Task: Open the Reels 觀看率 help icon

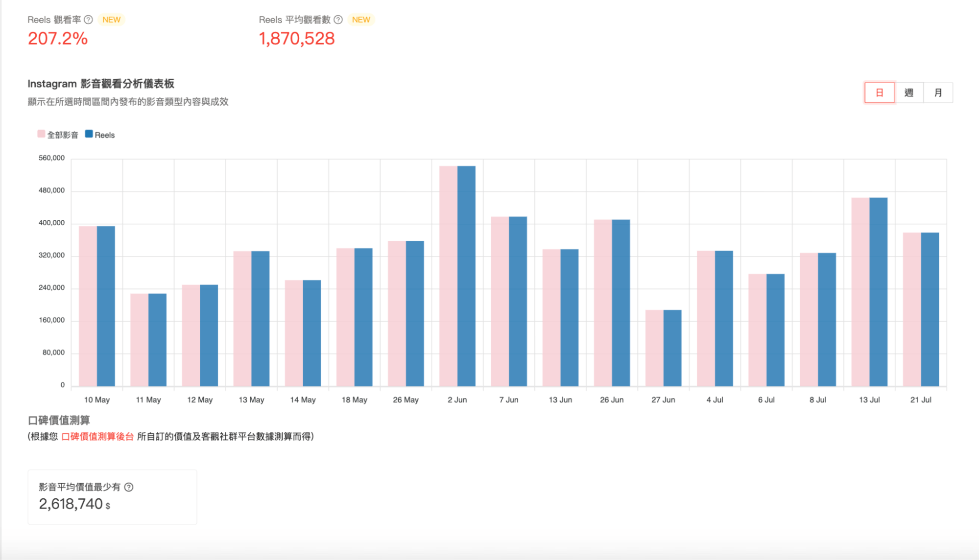Action: 88,20
